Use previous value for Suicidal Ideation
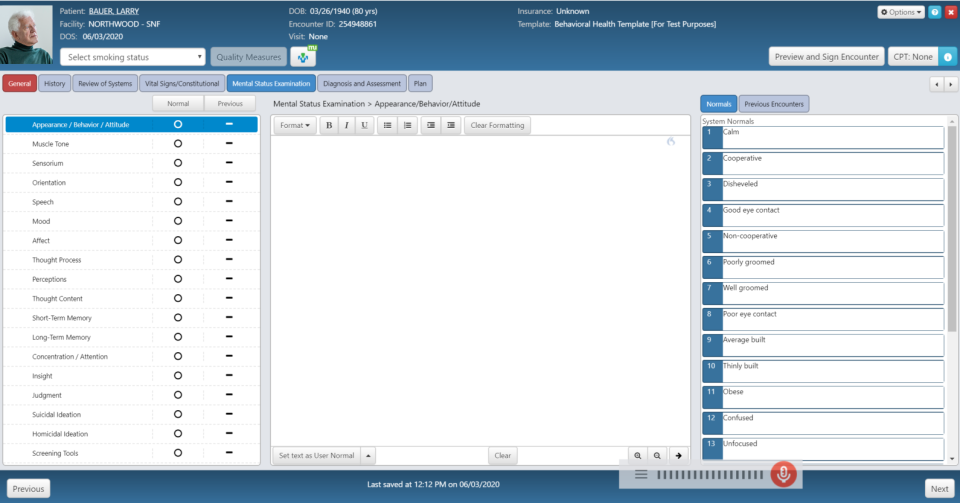The width and height of the screenshot is (960, 503). [x=229, y=414]
